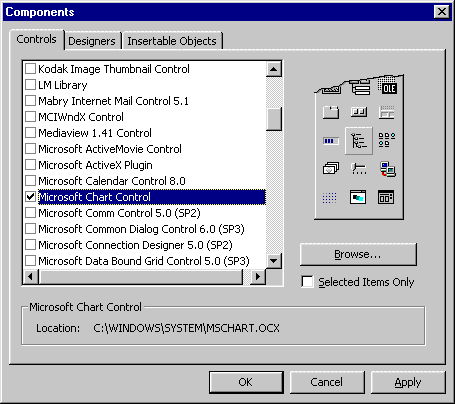Click the progress bar icon in toolbox
The width and height of the screenshot is (455, 404).
coord(331,141)
